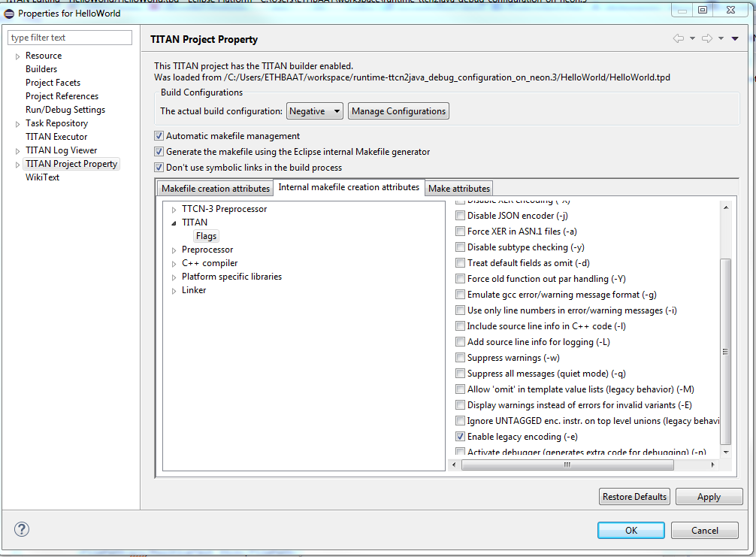Expand the TTCN-3 Preprocessor node

(x=174, y=210)
